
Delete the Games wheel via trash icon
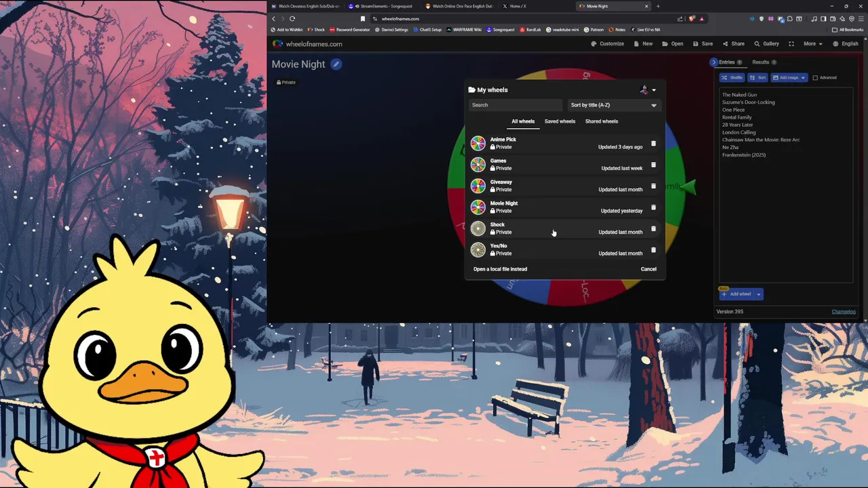[x=654, y=165]
